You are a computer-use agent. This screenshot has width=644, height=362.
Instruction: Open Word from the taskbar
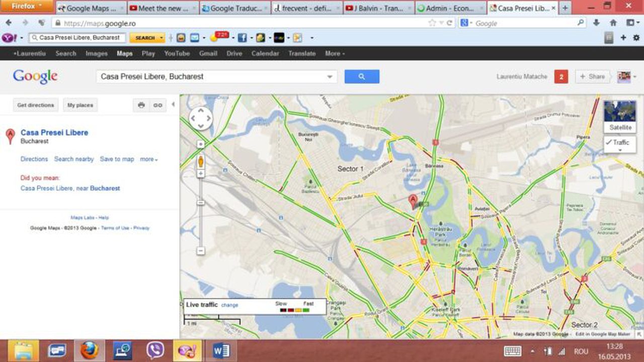click(221, 350)
